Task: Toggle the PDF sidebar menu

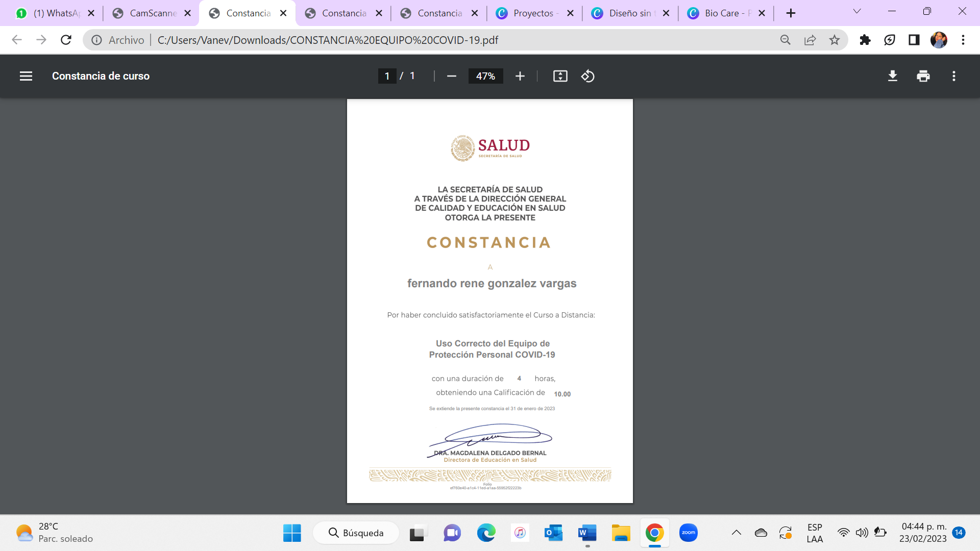Action: pos(26,76)
